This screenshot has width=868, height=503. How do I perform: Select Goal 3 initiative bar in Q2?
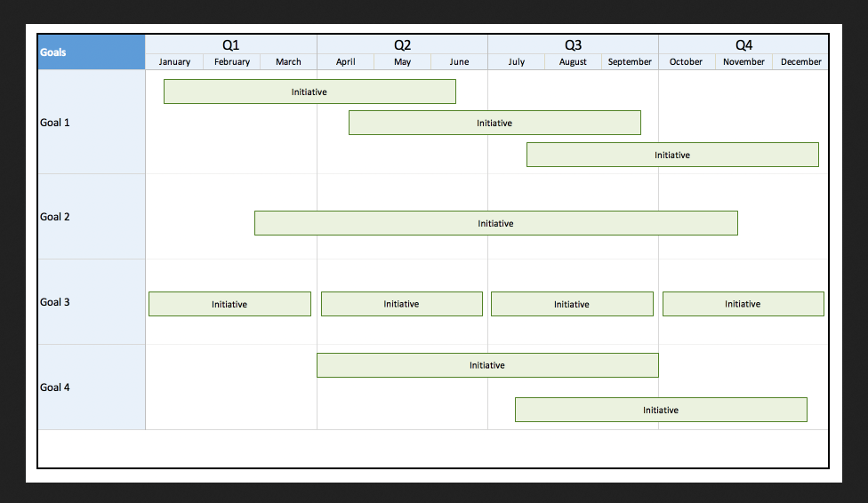401,304
